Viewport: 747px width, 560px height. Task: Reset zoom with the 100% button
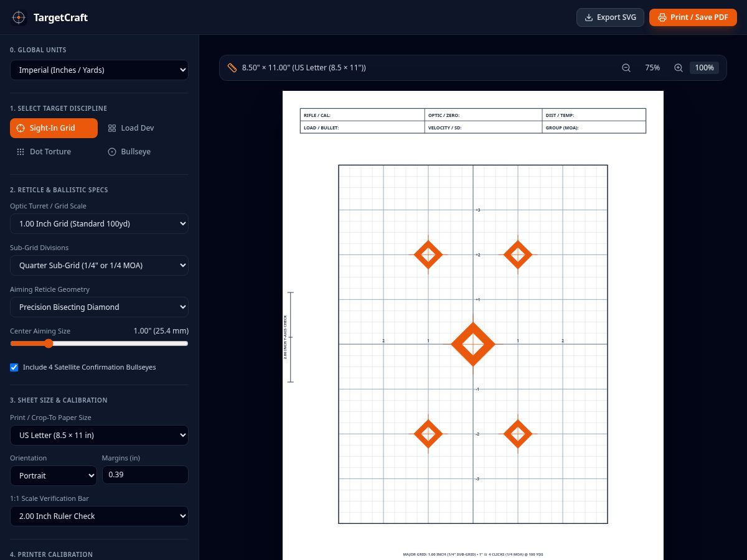[x=704, y=67]
